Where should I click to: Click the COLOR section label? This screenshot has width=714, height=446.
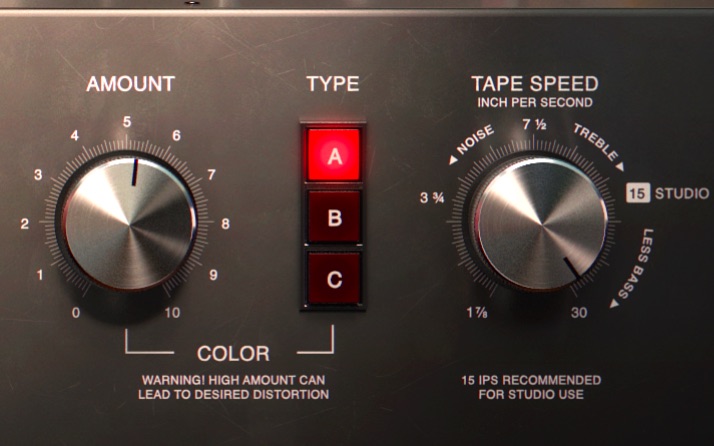pyautogui.click(x=233, y=354)
